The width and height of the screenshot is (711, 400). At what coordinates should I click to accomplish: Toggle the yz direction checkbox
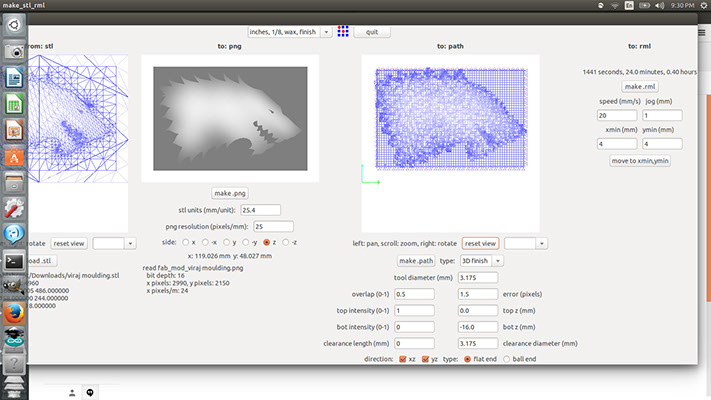425,359
